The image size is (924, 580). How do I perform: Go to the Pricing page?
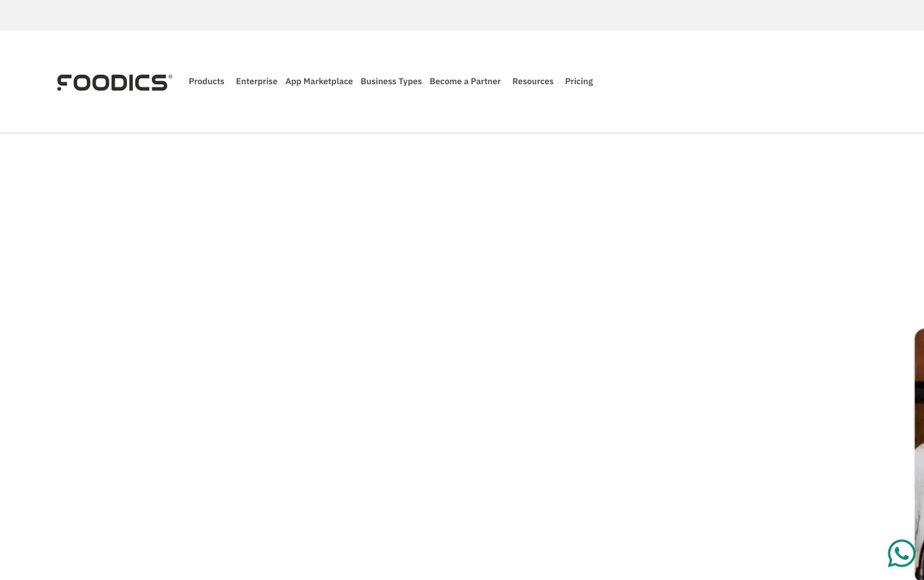point(578,82)
